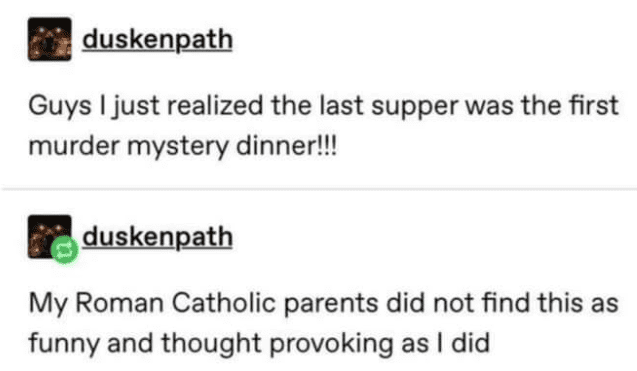This screenshot has height=371, width=637.
Task: Click the 'murder mystery dinner!!!' text line
Action: (183, 146)
